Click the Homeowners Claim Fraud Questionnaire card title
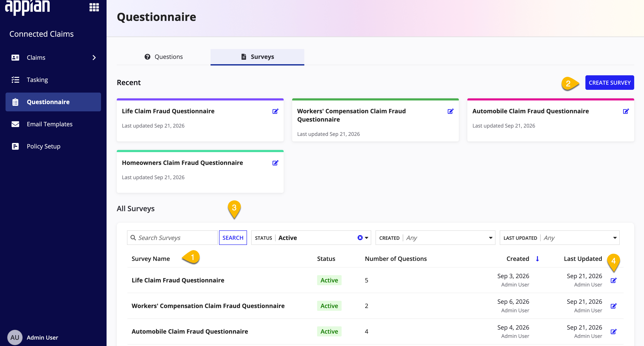Image resolution: width=644 pixels, height=346 pixels. [x=182, y=163]
